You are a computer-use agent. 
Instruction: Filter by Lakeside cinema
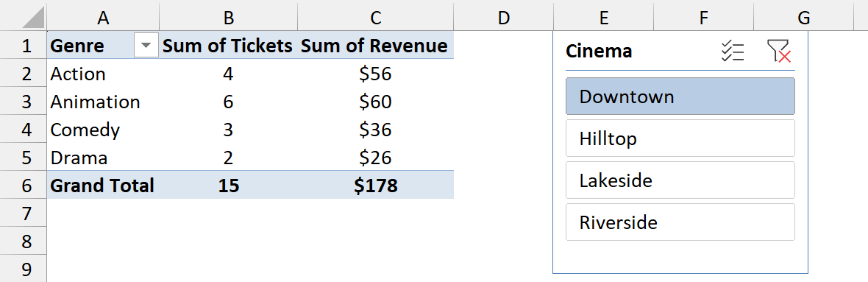click(x=680, y=180)
